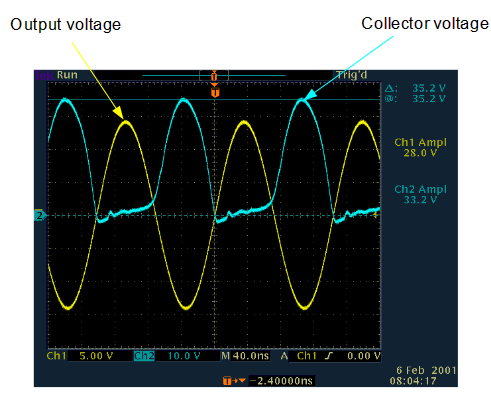Click the Ch2 Ampl 33.2 V measurement
The width and height of the screenshot is (491, 396).
420,194
